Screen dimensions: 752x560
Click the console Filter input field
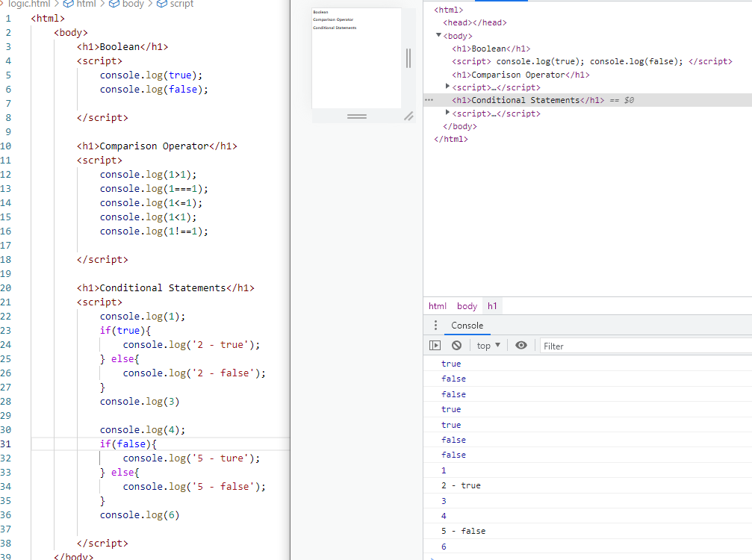click(x=645, y=346)
